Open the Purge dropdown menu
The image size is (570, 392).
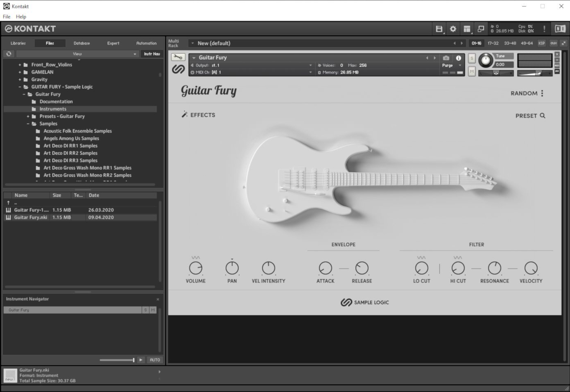point(452,65)
